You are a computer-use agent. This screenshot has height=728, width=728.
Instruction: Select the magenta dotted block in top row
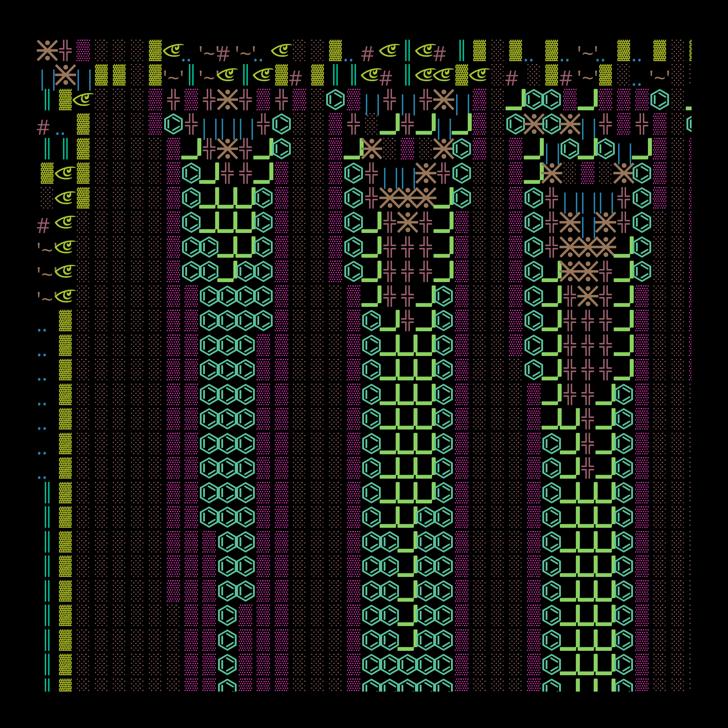(x=83, y=50)
